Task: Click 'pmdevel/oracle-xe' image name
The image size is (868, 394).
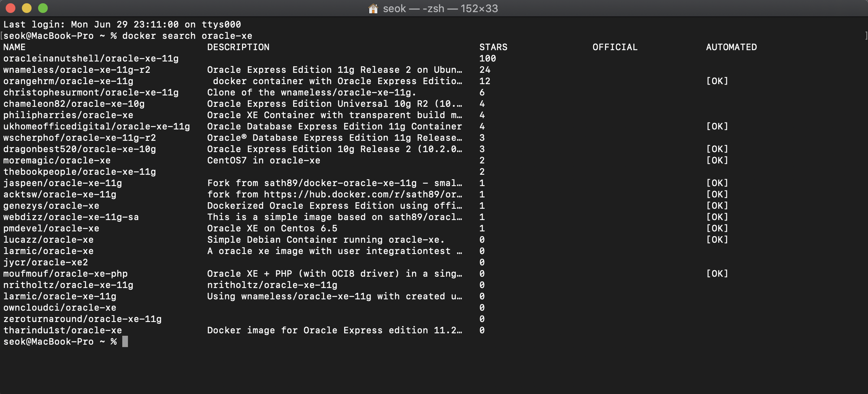Action: [x=51, y=229]
